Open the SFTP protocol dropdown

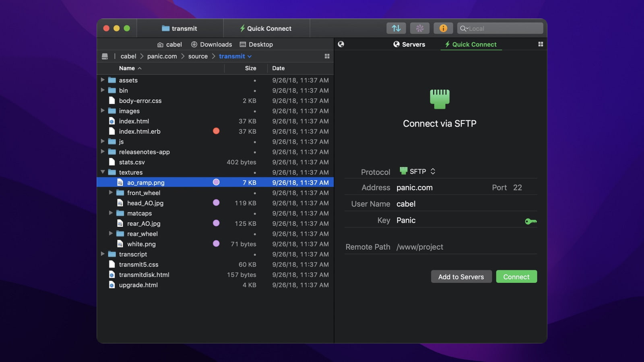[433, 171]
